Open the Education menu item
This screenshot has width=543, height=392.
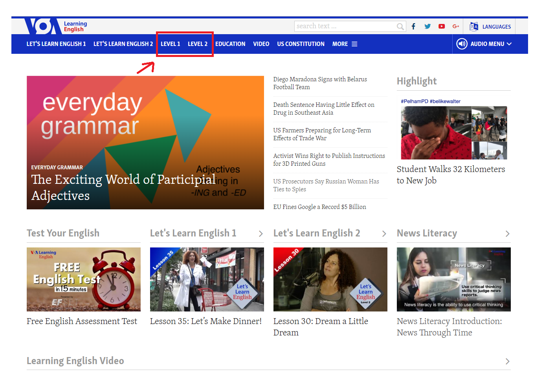click(230, 44)
